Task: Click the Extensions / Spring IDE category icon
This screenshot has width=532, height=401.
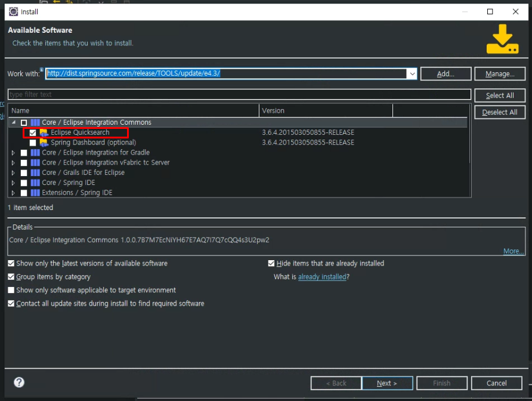Action: pyautogui.click(x=35, y=193)
